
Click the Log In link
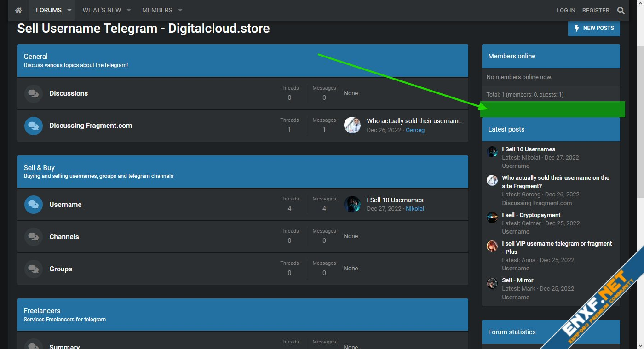point(565,10)
